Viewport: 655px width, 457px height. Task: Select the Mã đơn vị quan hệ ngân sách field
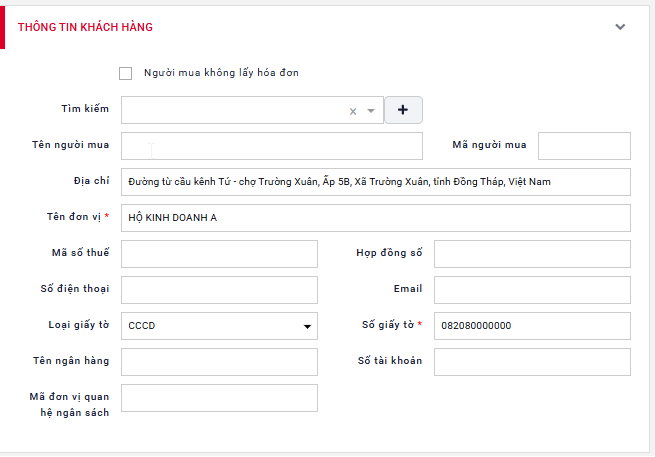point(219,398)
